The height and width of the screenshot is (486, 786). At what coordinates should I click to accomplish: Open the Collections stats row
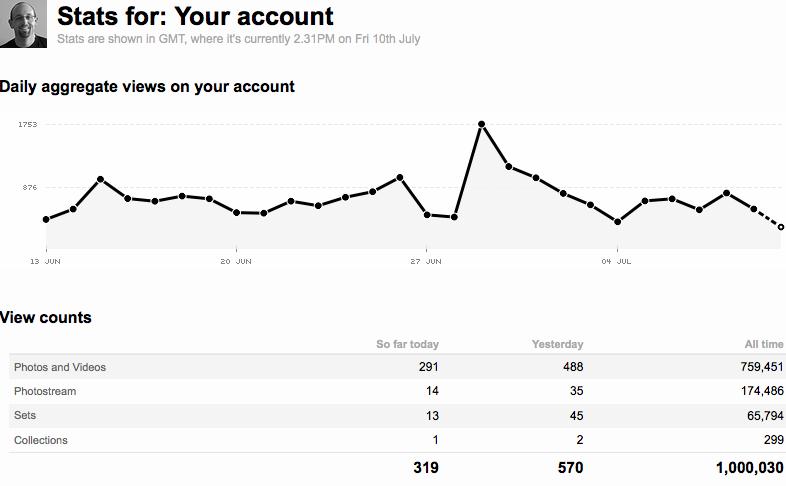(396, 440)
